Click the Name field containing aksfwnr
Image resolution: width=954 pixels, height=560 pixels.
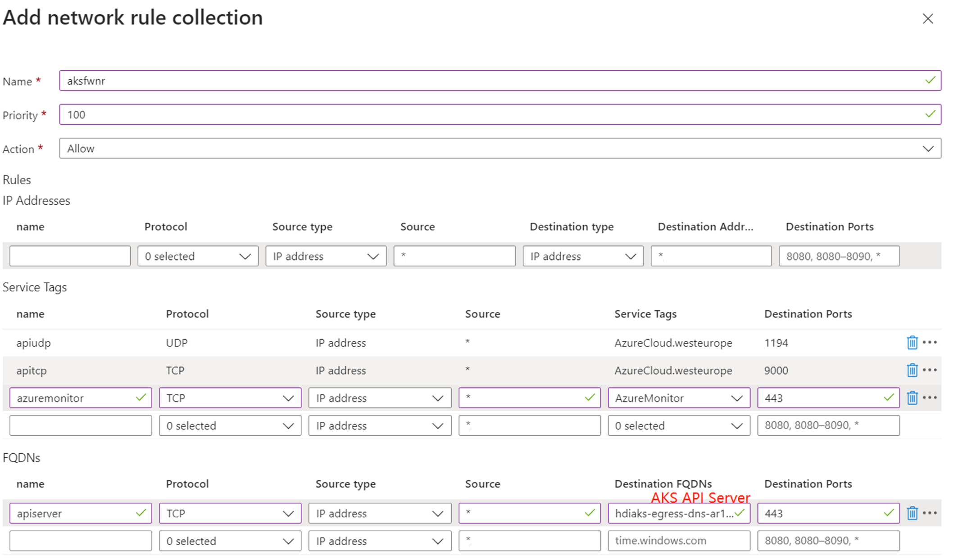tap(500, 81)
